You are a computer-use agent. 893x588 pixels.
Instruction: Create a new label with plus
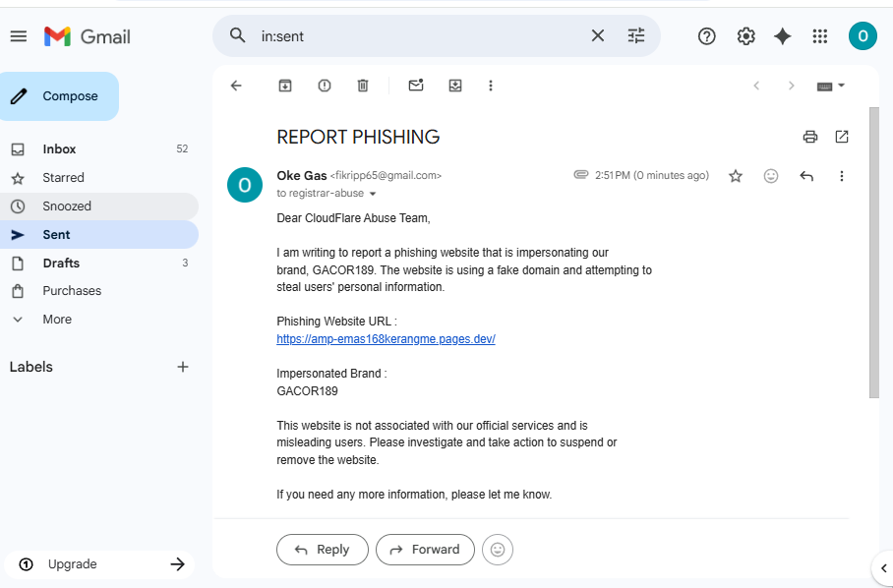(182, 367)
